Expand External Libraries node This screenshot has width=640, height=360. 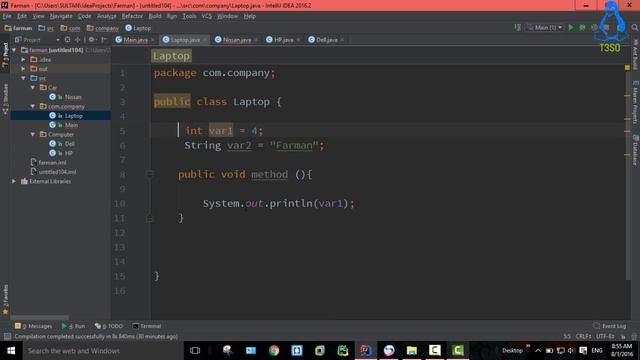14,181
